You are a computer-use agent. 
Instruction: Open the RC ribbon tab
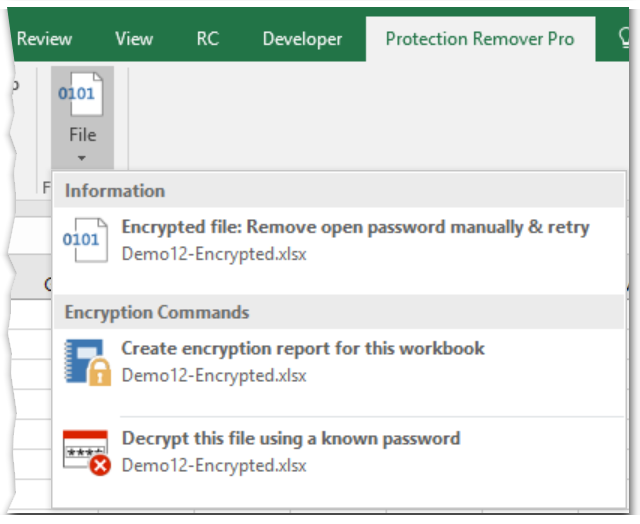click(208, 39)
